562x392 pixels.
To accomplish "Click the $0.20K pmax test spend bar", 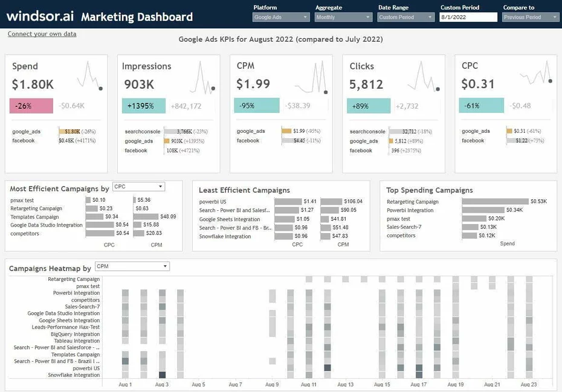I will [474, 218].
